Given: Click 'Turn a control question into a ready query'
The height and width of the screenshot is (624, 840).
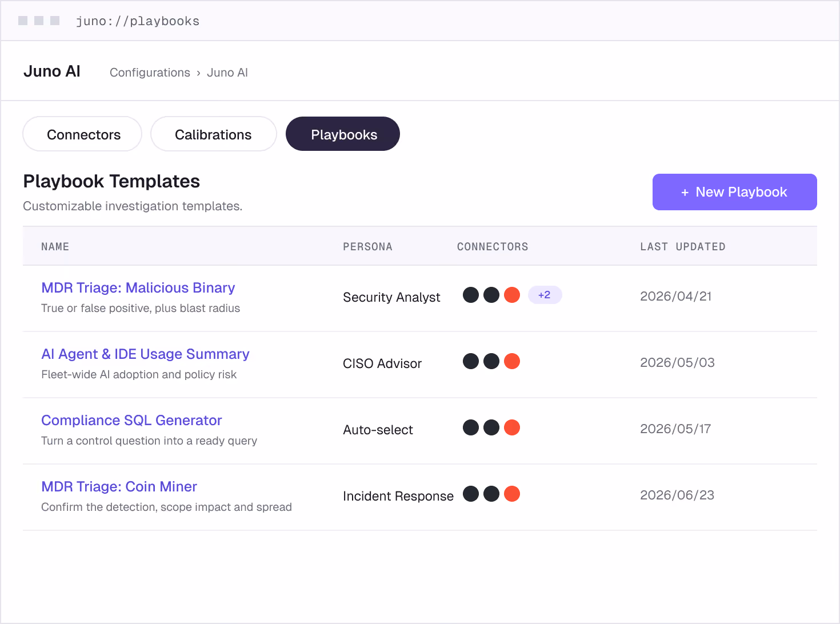Looking at the screenshot, I should (x=149, y=441).
